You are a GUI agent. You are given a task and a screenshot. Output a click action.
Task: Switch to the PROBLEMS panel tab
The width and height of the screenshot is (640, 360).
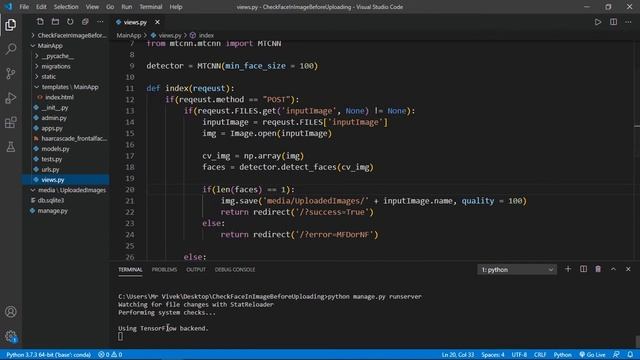[x=164, y=269]
